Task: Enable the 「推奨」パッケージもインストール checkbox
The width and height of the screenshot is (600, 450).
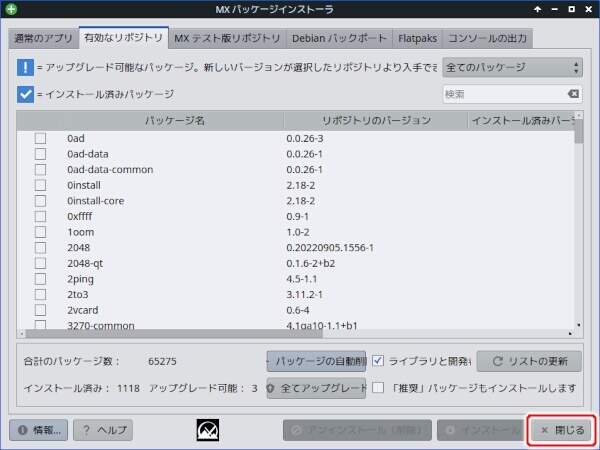Action: pyautogui.click(x=378, y=388)
